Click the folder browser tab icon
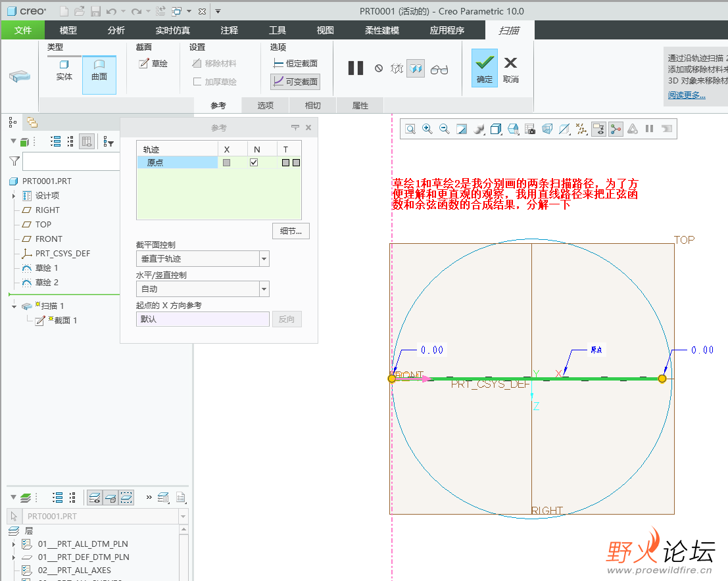Viewport: 728px width, 581px height. (32, 122)
